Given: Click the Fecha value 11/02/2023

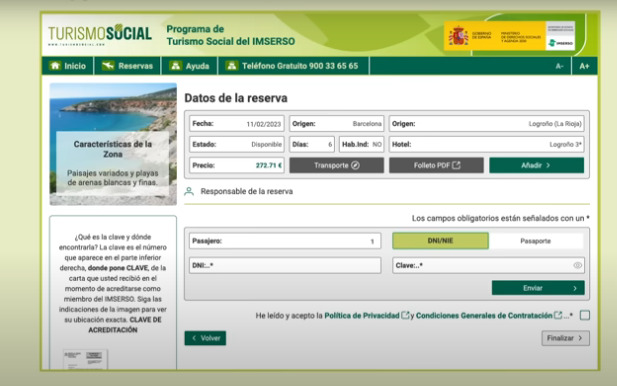Looking at the screenshot, I should point(264,124).
